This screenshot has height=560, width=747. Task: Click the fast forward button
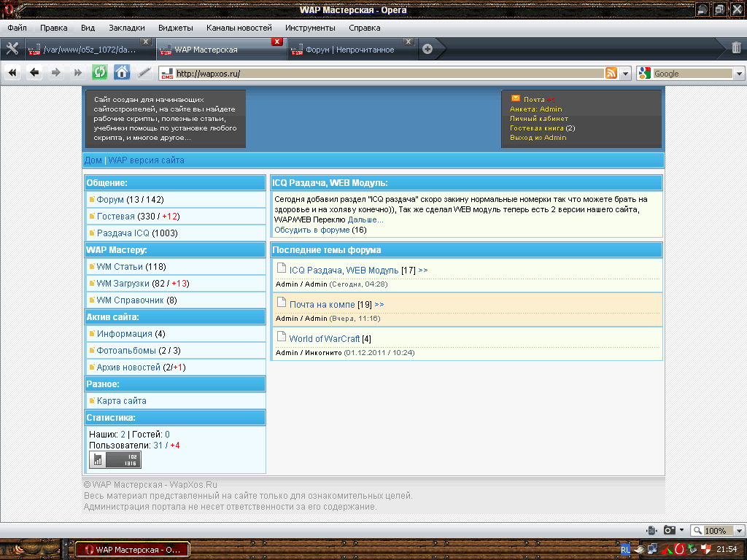pyautogui.click(x=77, y=73)
